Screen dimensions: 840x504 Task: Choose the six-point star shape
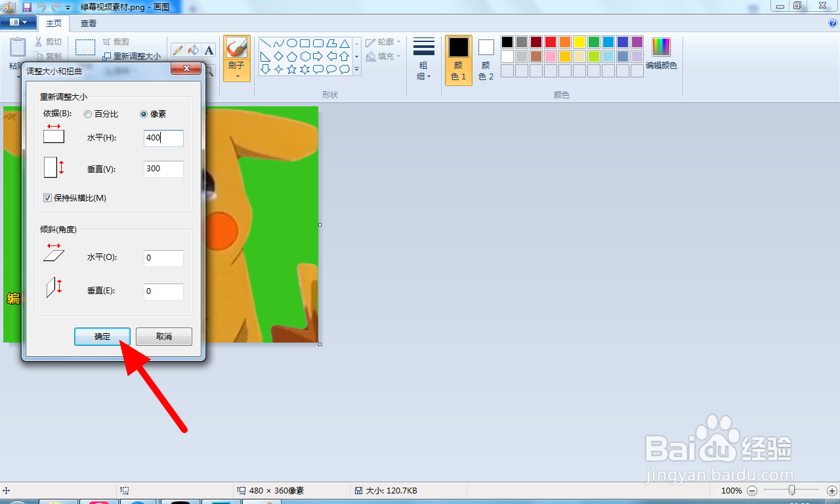305,69
